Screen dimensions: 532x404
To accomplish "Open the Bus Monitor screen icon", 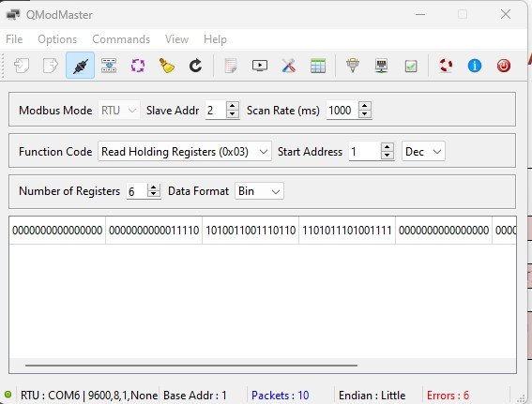I will [x=260, y=66].
